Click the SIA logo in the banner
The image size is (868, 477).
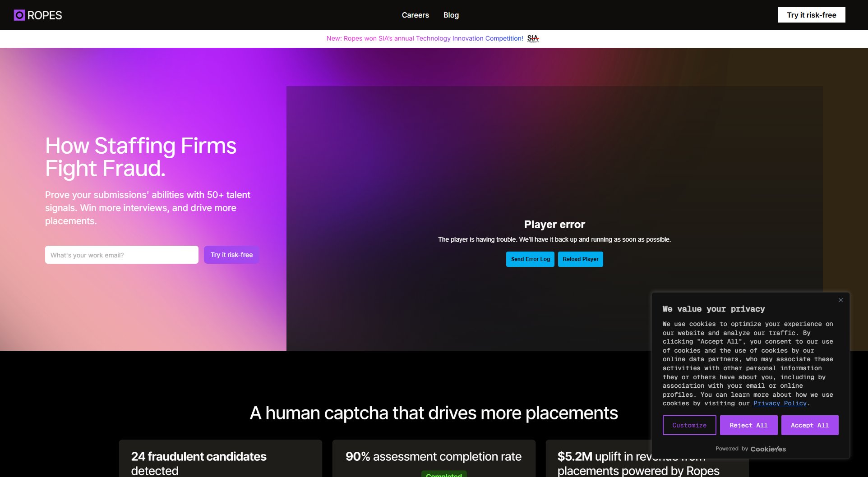coord(533,38)
